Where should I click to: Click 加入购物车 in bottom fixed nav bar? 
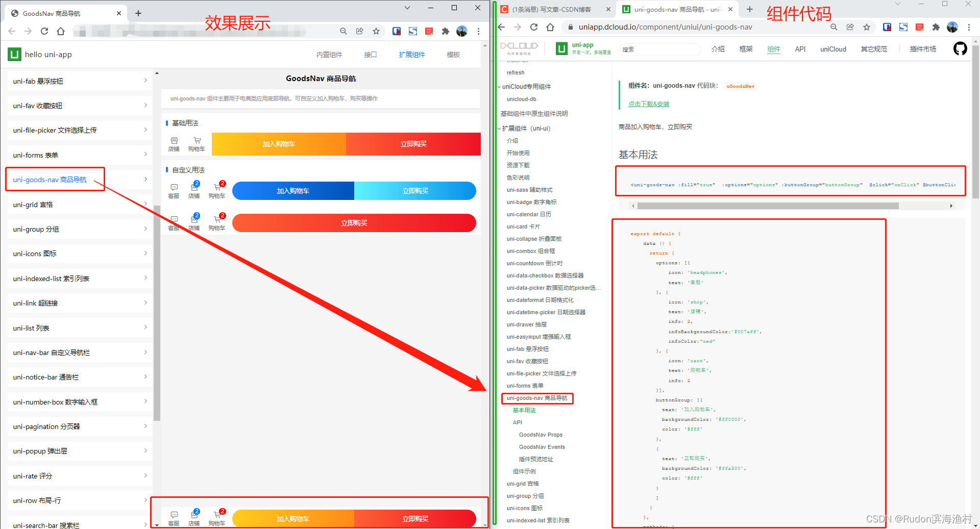(x=293, y=519)
